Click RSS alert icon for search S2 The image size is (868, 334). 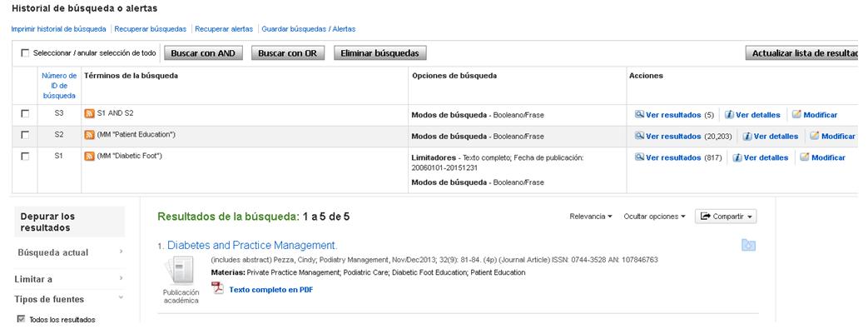pos(89,135)
